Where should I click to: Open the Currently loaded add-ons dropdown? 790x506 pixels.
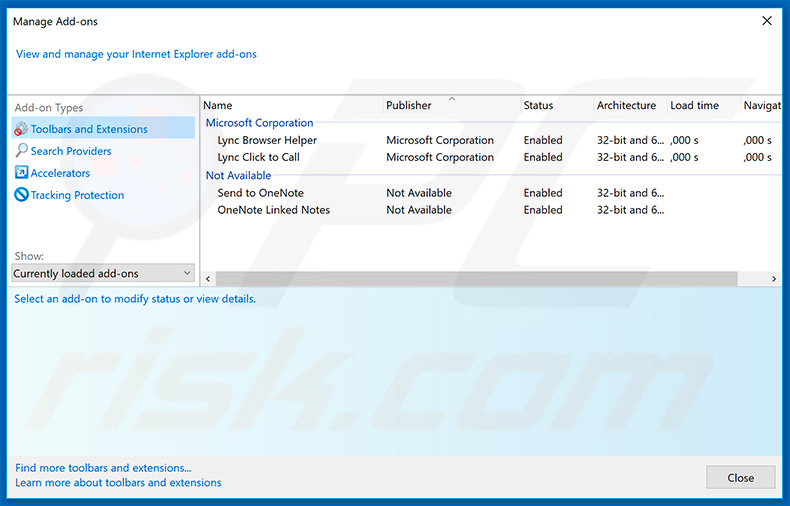103,273
